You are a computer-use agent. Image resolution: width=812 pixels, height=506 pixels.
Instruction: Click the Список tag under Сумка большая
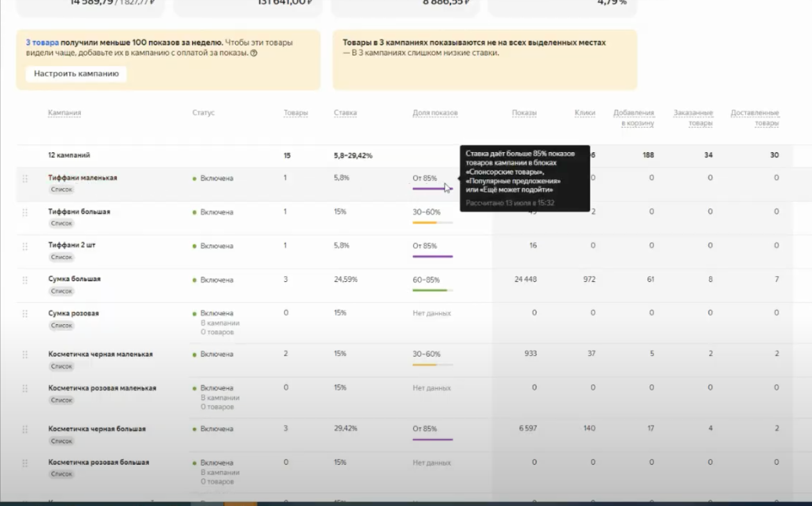coord(62,291)
